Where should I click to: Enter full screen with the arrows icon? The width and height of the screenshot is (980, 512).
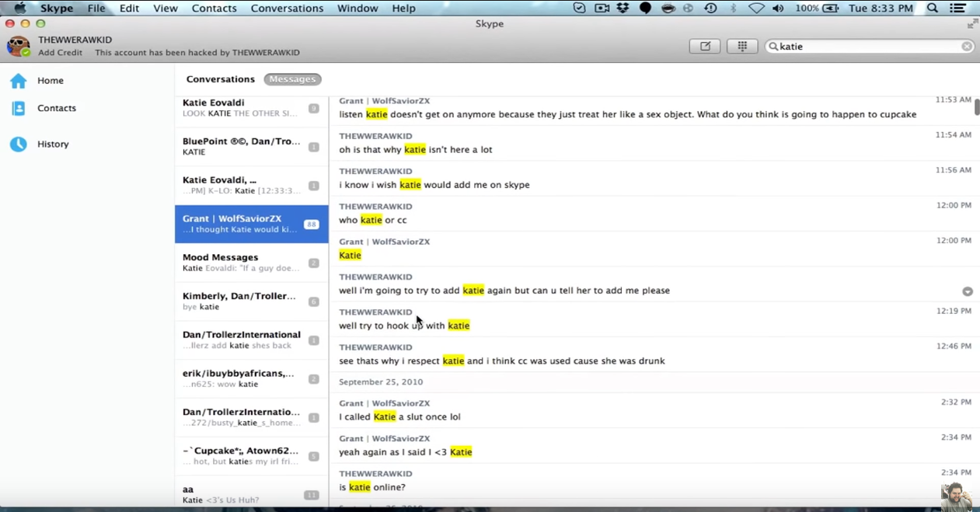pyautogui.click(x=971, y=24)
